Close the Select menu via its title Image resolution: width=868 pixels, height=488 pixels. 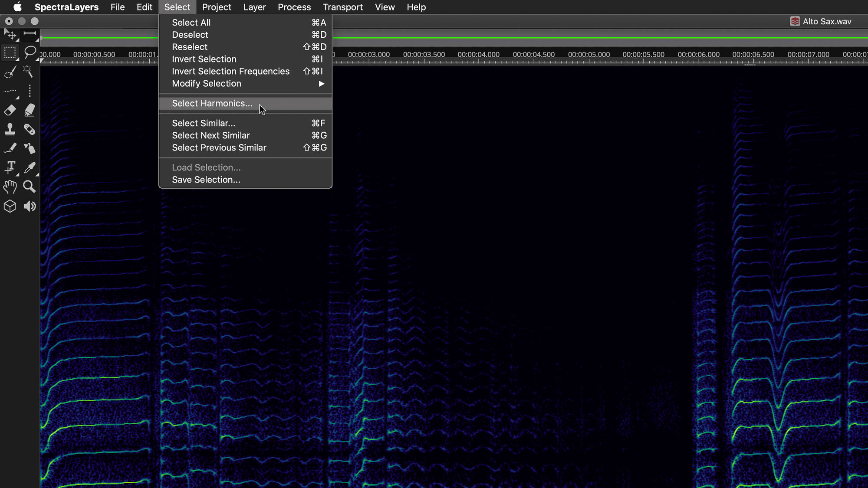pyautogui.click(x=177, y=7)
